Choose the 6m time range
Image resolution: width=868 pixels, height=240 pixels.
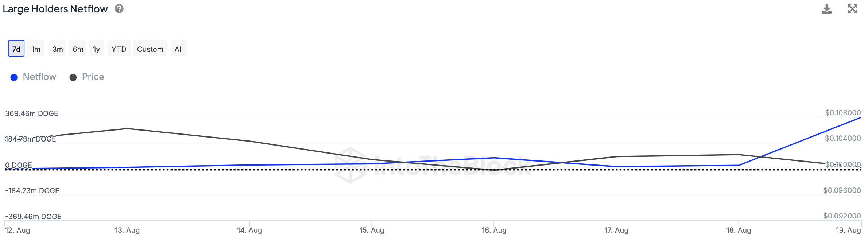click(78, 49)
